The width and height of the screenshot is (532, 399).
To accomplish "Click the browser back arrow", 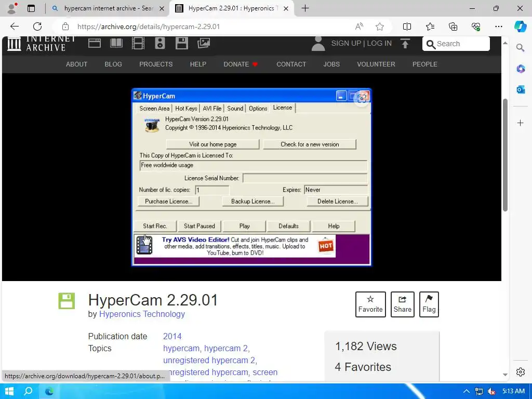I will coord(15,26).
